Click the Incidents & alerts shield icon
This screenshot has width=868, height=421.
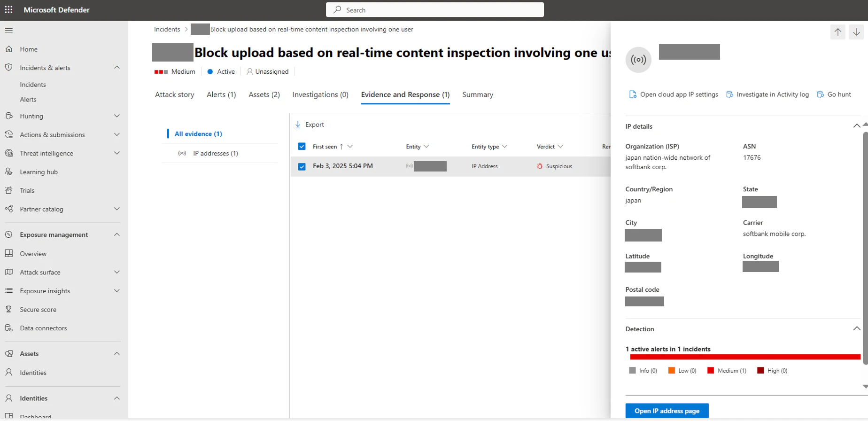[8, 67]
